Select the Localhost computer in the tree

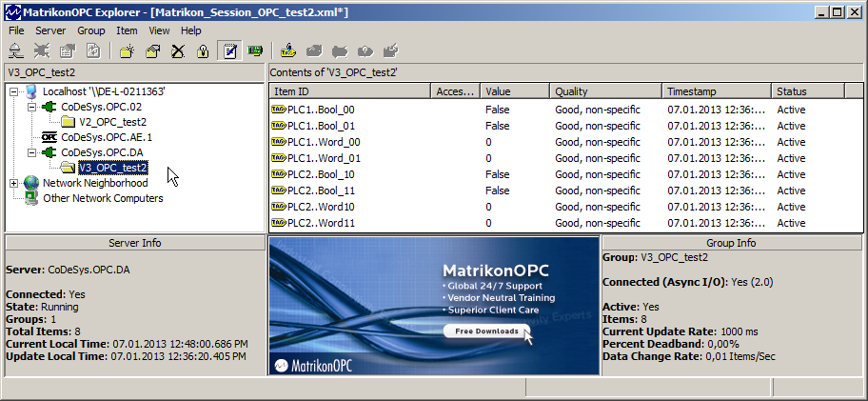tap(104, 91)
